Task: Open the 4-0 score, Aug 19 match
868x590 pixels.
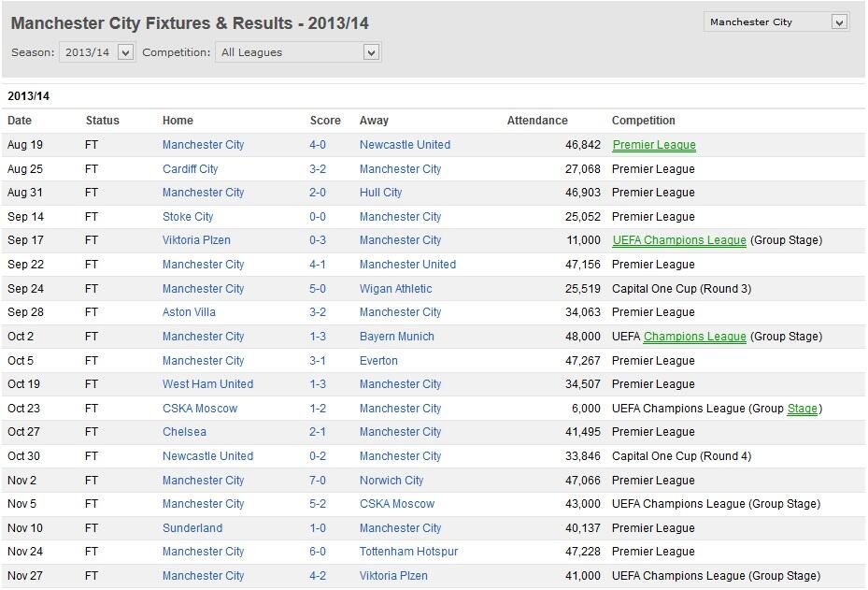Action: pos(318,145)
